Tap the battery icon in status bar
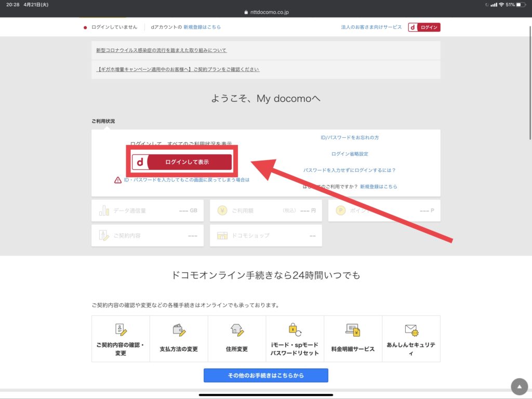Viewport: 532px width, 399px height. click(x=521, y=5)
